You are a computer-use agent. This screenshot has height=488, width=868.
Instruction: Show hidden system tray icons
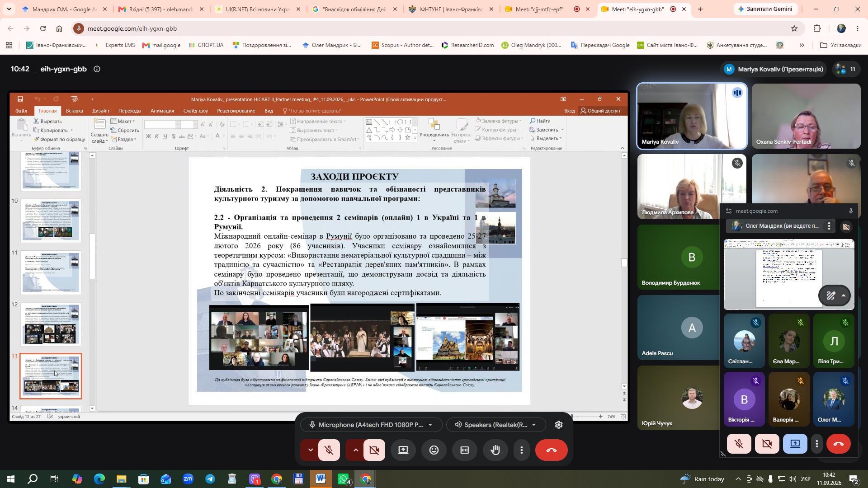(x=738, y=479)
